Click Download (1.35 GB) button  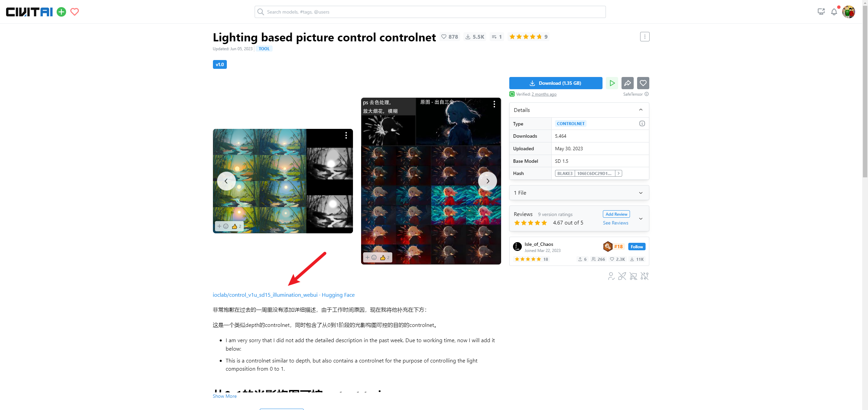pos(556,83)
